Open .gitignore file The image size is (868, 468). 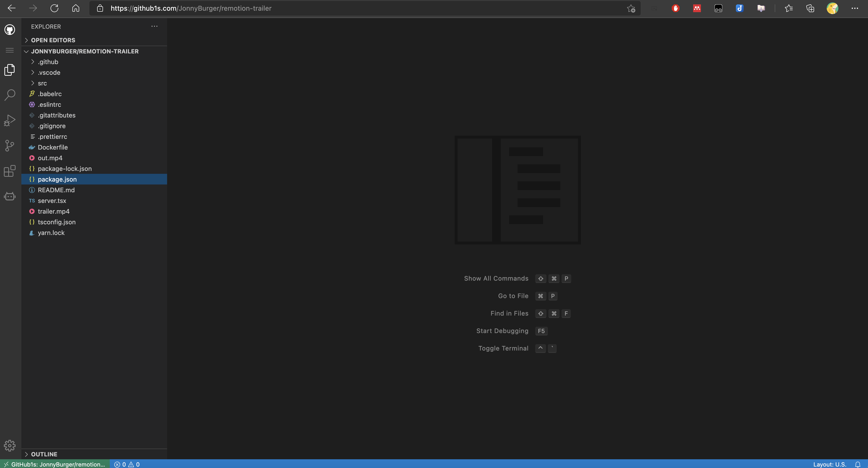(94, 126)
